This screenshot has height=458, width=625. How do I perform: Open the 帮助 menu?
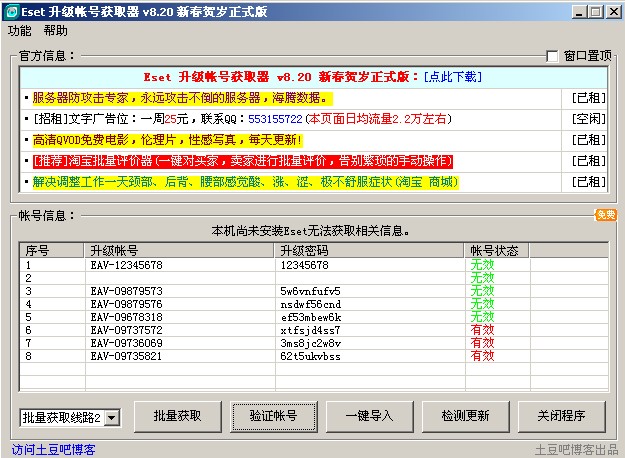[x=56, y=31]
